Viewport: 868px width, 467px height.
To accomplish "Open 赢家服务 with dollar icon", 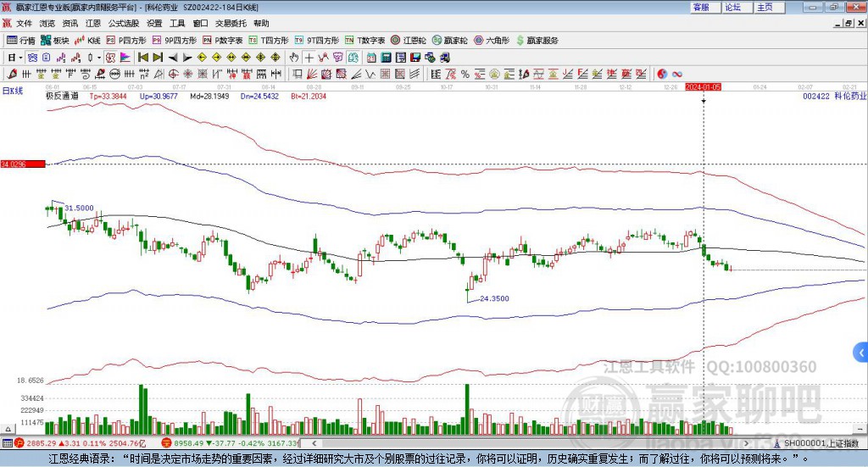I will click(537, 41).
